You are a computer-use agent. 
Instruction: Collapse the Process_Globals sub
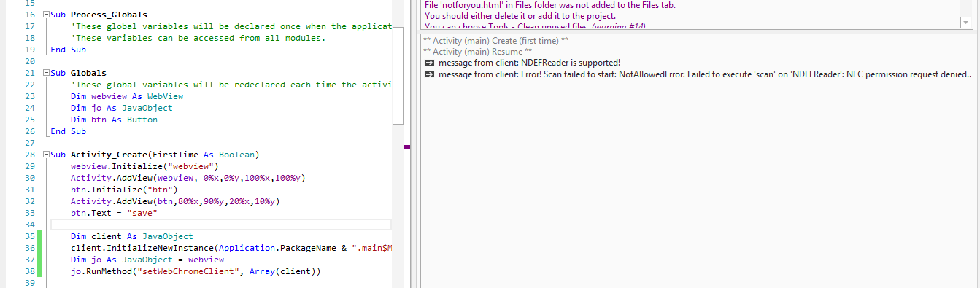pyautogui.click(x=46, y=15)
